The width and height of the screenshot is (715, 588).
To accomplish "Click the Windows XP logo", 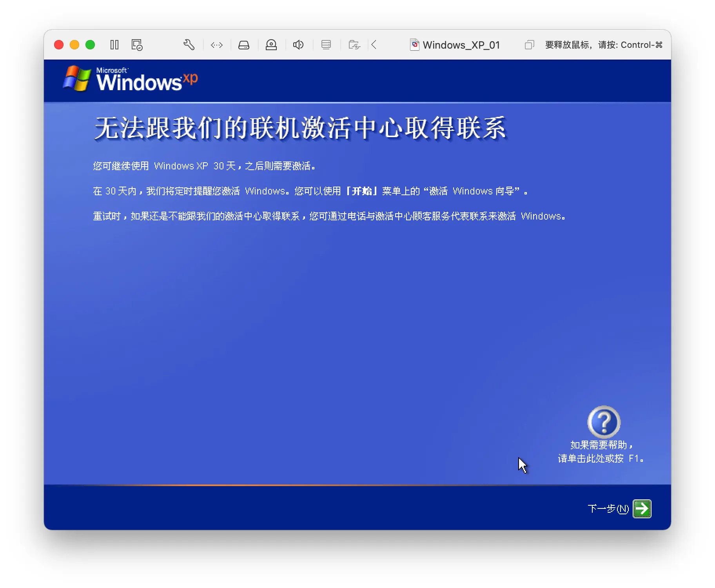I will 131,79.
